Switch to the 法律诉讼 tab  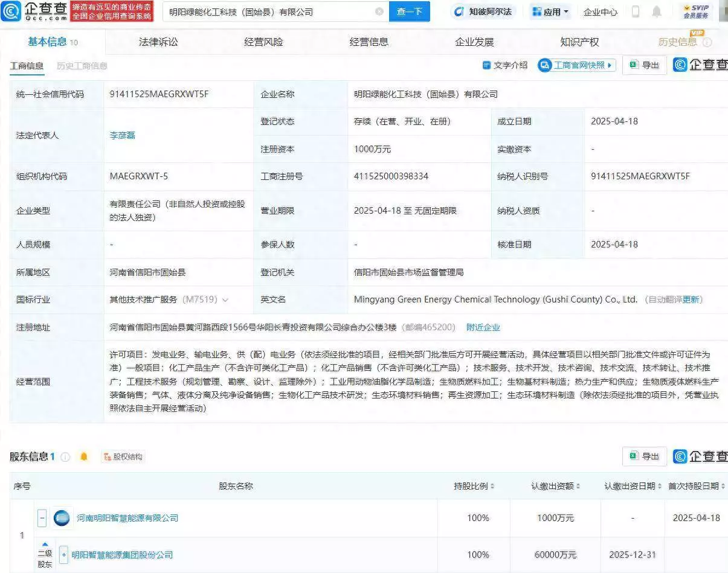tap(158, 42)
